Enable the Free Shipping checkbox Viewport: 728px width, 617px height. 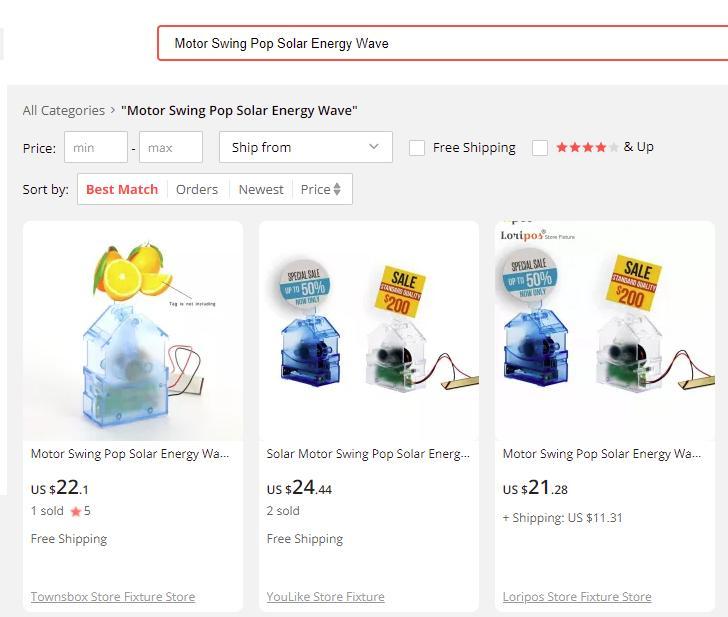[x=416, y=148]
